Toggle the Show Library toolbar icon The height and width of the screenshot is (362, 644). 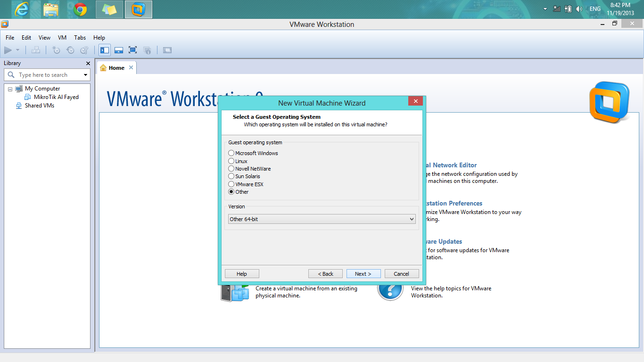coord(105,50)
